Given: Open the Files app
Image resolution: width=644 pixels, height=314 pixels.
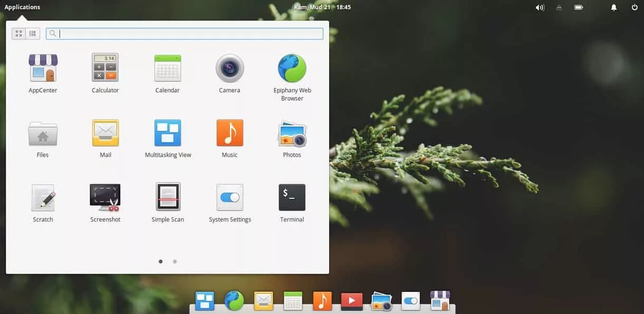Looking at the screenshot, I should (x=43, y=138).
